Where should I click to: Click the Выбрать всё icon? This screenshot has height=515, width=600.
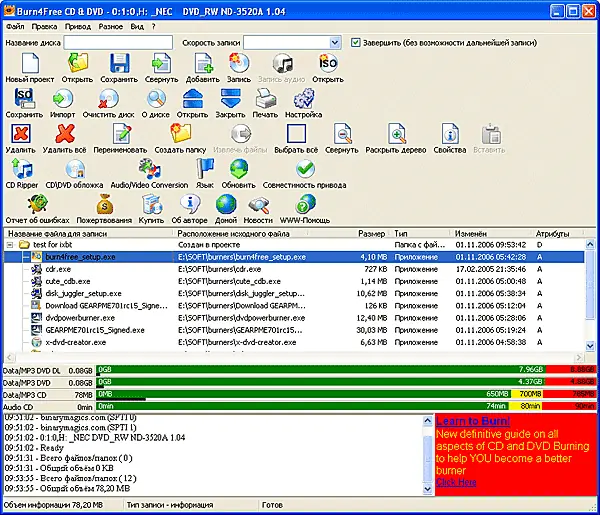(296, 134)
